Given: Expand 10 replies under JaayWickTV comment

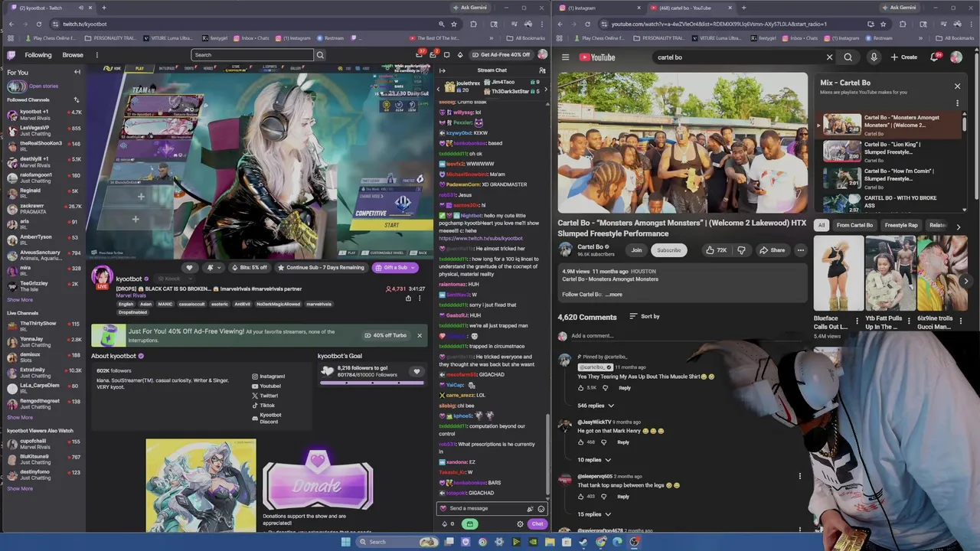Looking at the screenshot, I should [x=594, y=460].
